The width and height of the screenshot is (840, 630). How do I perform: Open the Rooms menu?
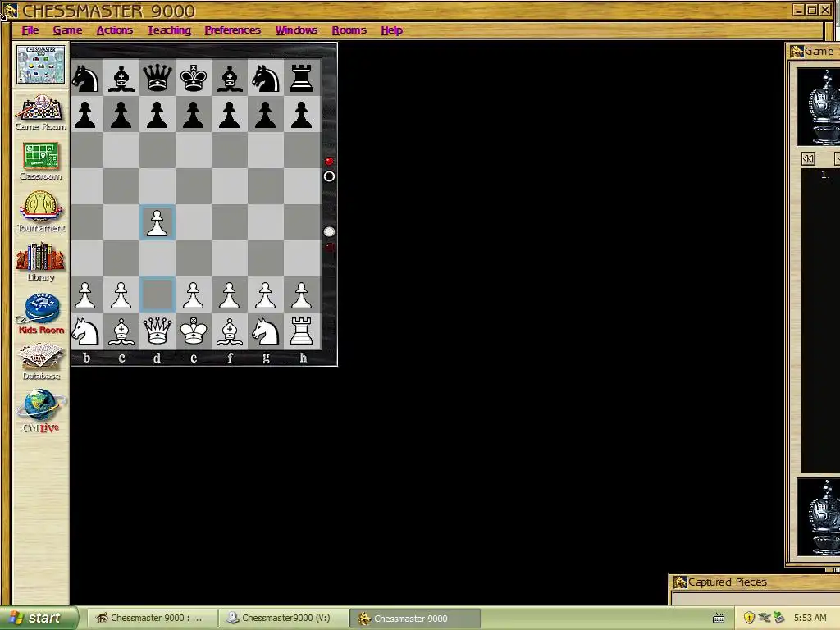[349, 30]
